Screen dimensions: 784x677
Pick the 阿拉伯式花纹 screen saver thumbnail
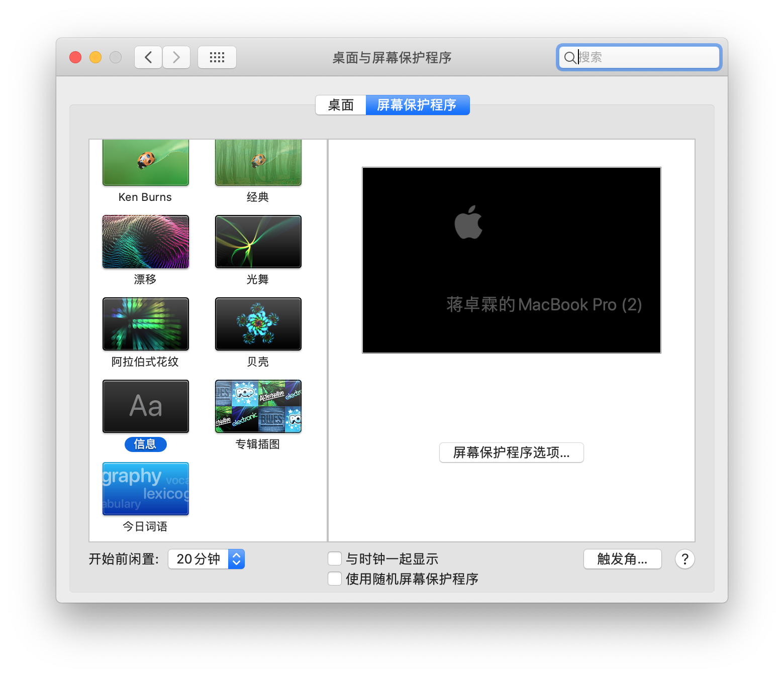pyautogui.click(x=146, y=324)
